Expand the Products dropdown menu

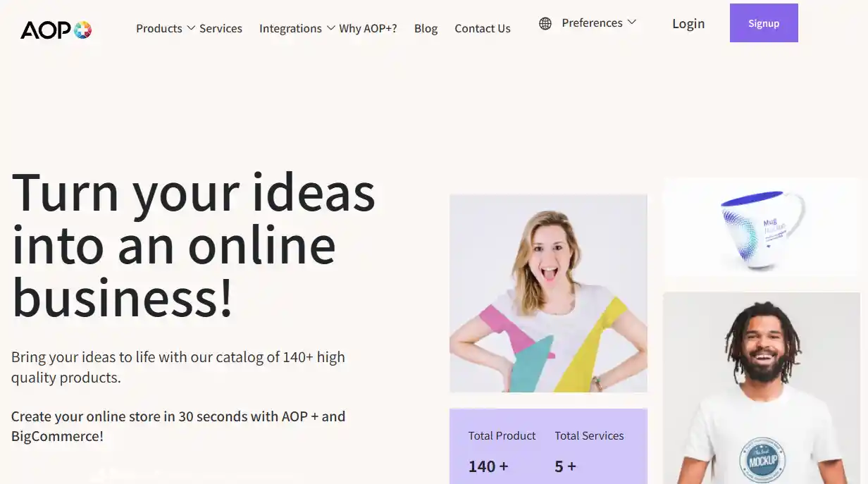pos(159,28)
